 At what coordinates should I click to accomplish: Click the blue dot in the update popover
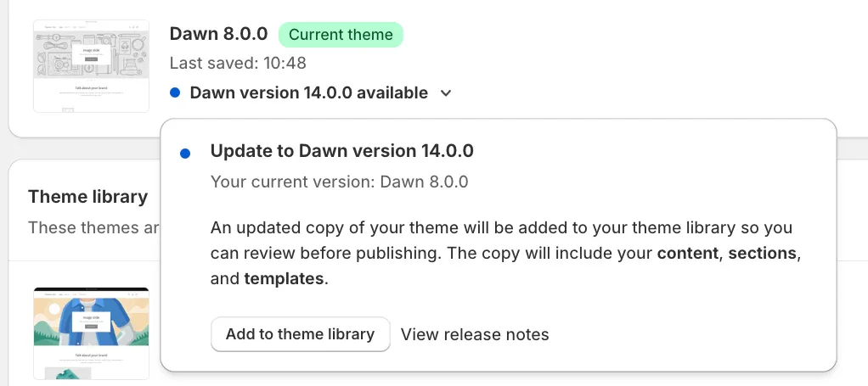point(185,154)
